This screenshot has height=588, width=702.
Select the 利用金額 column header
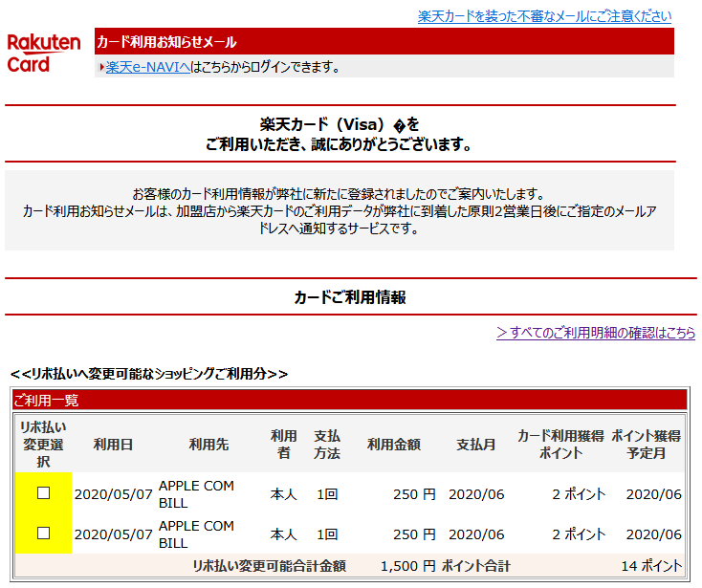[393, 445]
